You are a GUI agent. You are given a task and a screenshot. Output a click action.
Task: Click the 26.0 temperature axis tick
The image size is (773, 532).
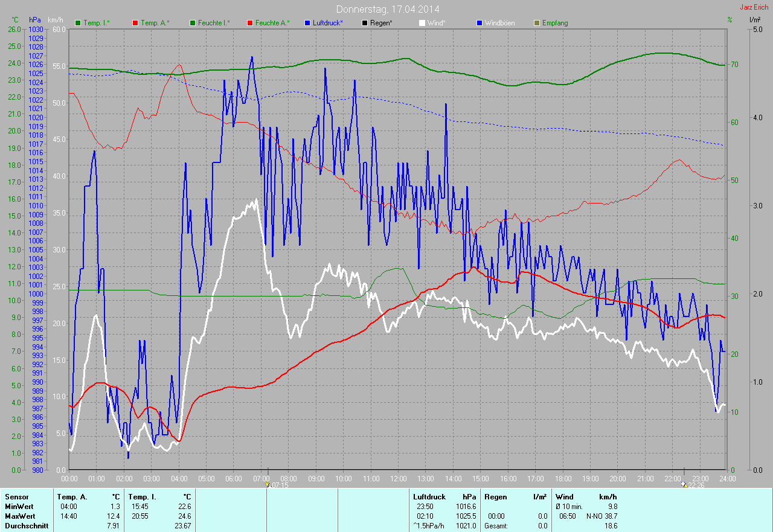coord(14,29)
